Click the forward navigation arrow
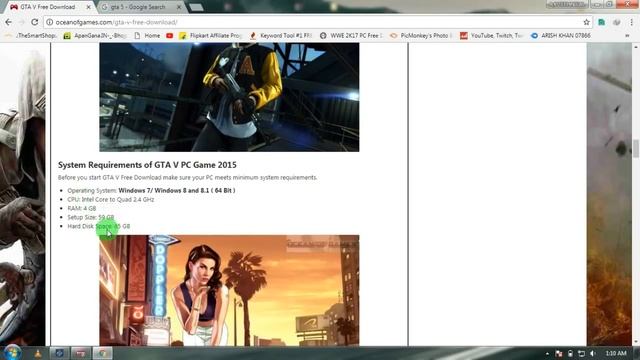This screenshot has height=360, width=640. point(21,22)
